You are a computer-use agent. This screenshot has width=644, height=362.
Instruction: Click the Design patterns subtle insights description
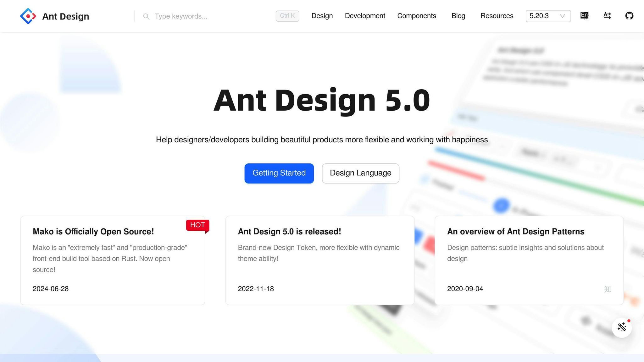[x=525, y=253]
